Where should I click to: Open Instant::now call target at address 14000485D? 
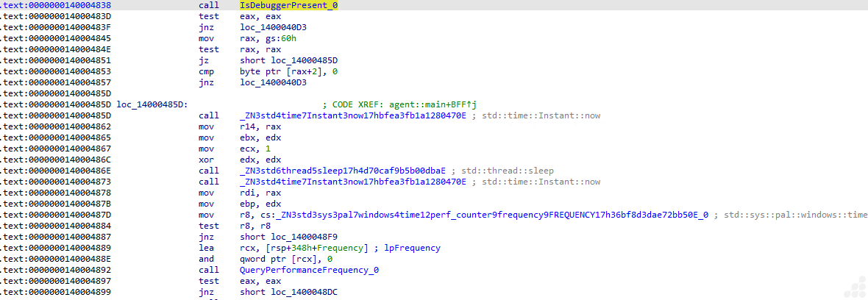(x=352, y=115)
